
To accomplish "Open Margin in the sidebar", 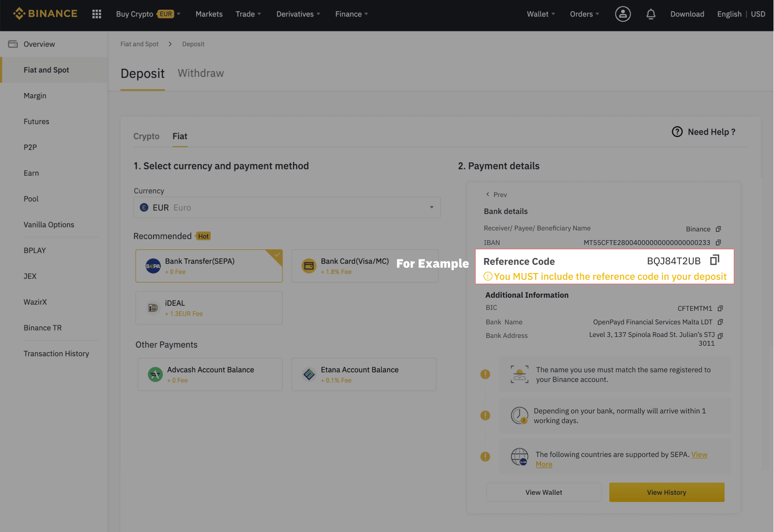I will coord(35,96).
